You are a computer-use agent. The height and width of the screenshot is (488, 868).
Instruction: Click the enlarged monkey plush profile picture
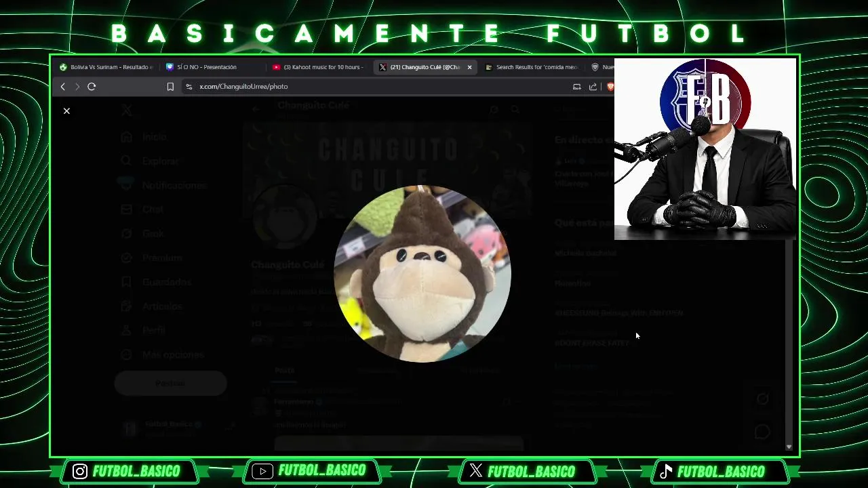(x=422, y=274)
